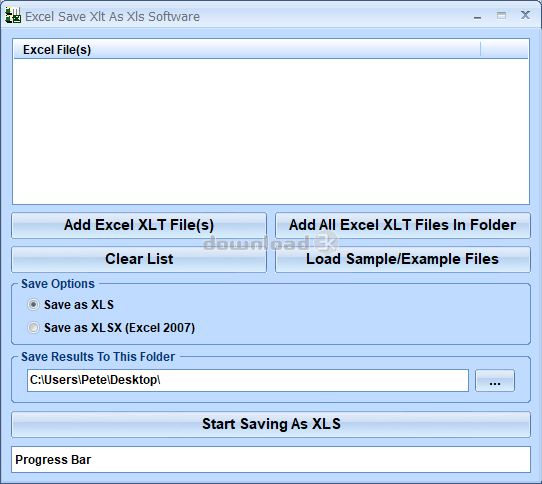
Task: Click the Save Options group label
Action: (58, 284)
